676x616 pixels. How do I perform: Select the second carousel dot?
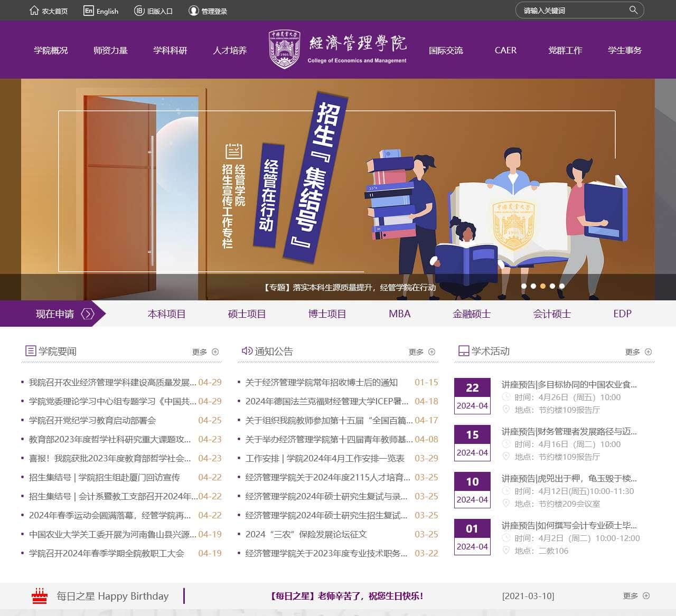pyautogui.click(x=533, y=286)
